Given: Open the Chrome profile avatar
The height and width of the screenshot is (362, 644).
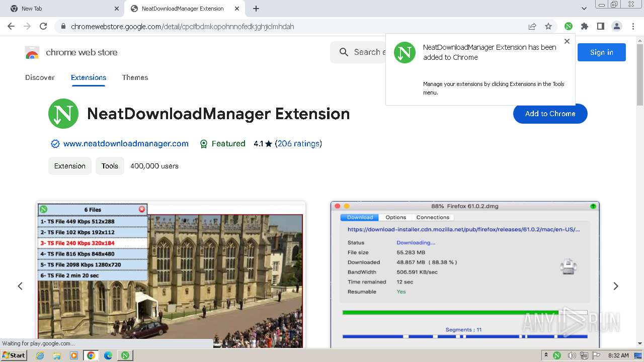Looking at the screenshot, I should click(617, 26).
